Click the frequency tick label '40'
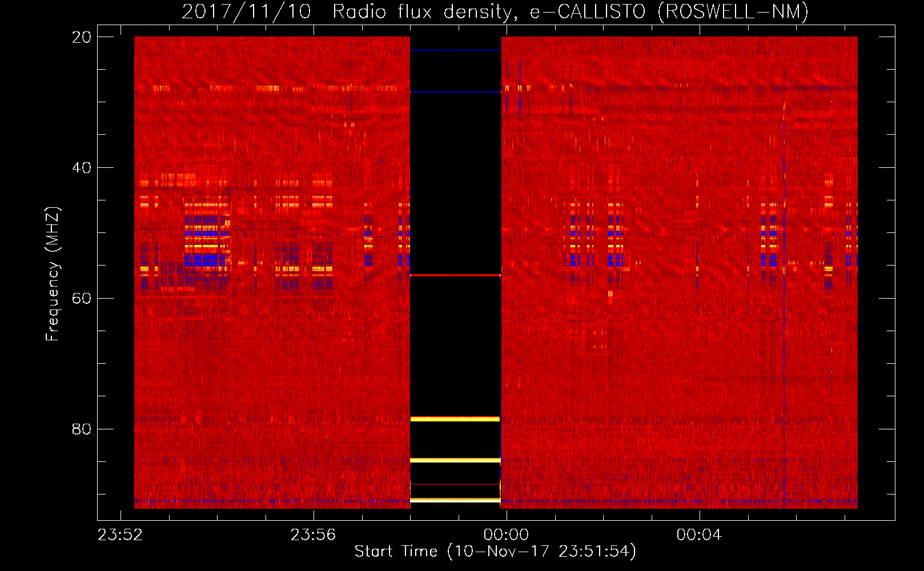Viewport: 924px width, 571px height. [x=82, y=168]
